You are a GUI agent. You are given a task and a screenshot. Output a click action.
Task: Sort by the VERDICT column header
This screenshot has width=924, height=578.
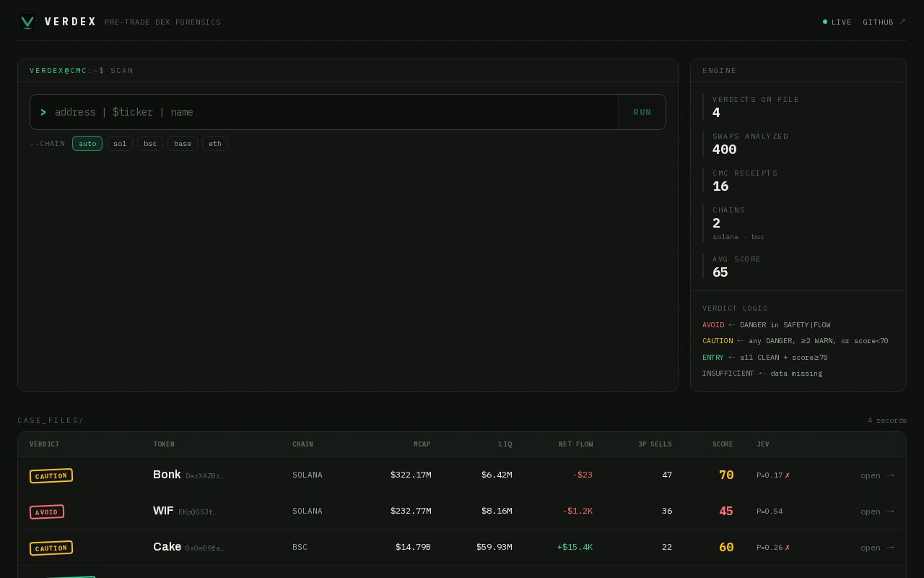click(x=45, y=444)
